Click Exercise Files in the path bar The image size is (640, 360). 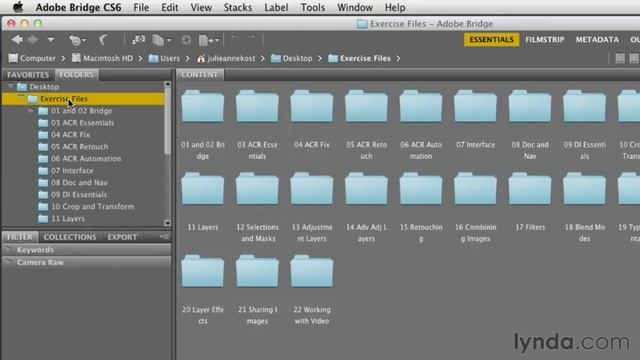pos(359,58)
